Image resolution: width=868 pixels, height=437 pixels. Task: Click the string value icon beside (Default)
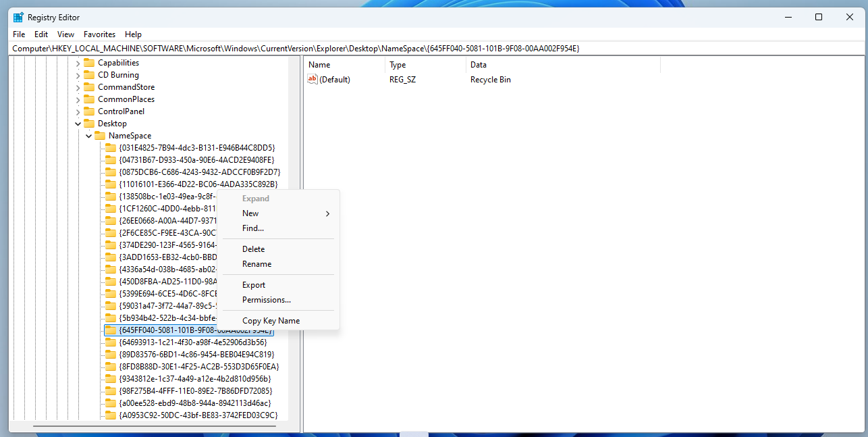[313, 80]
